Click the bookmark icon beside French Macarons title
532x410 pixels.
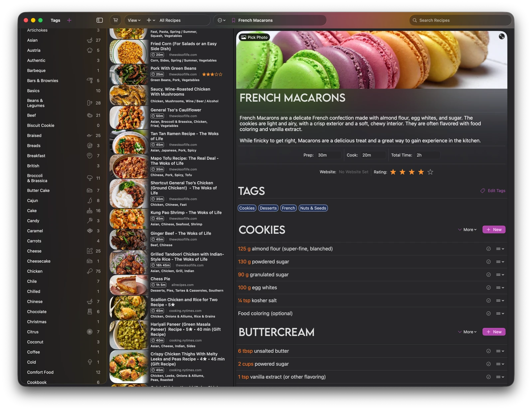[234, 20]
